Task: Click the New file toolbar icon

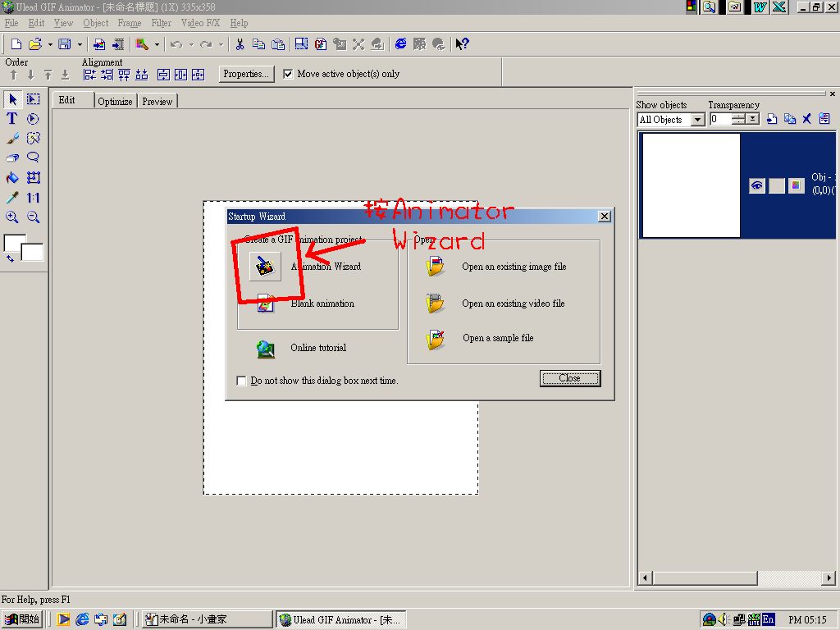Action: tap(16, 44)
